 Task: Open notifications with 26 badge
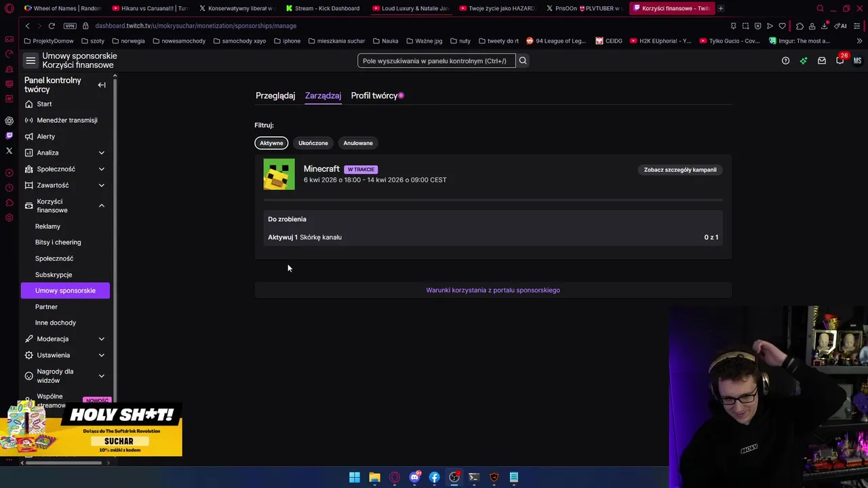pyautogui.click(x=840, y=60)
